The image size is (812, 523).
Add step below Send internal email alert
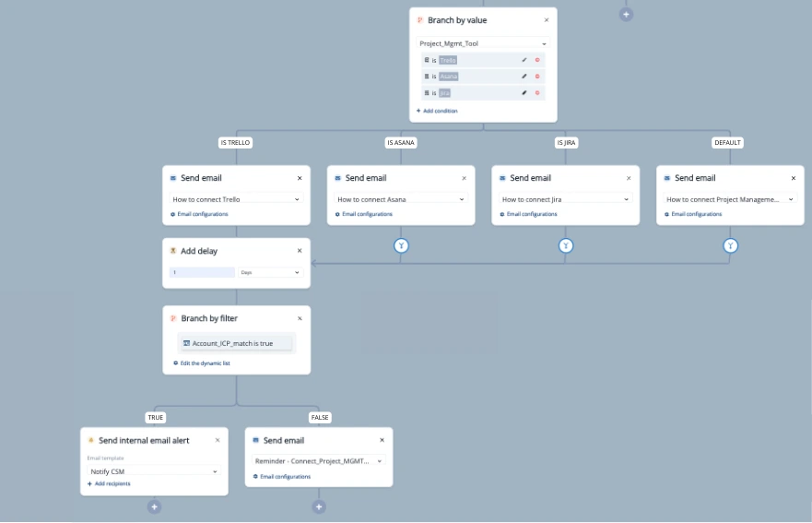point(154,506)
